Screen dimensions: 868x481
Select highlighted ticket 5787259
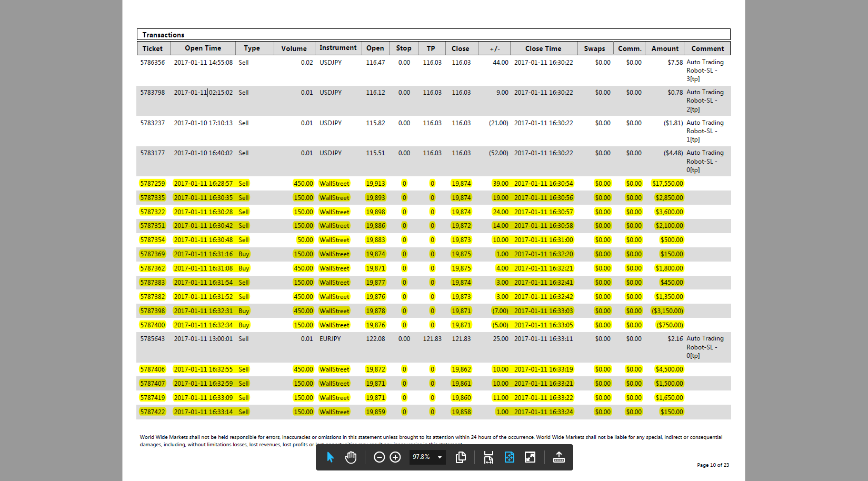pyautogui.click(x=153, y=184)
